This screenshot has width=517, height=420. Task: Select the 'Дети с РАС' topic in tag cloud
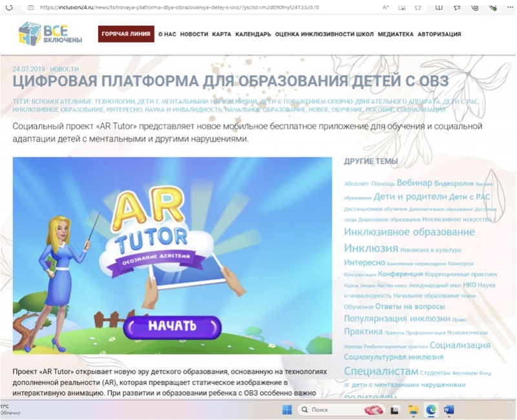[469, 197]
